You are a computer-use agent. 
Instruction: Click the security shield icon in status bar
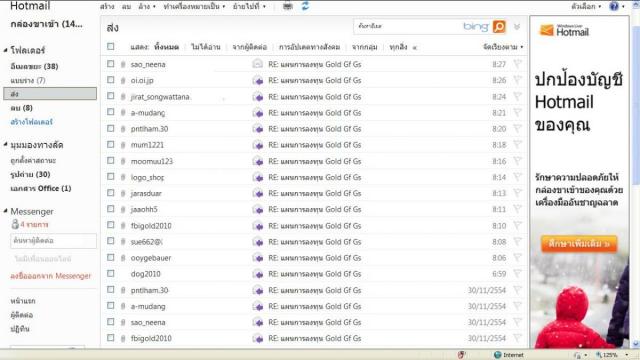[x=461, y=355]
